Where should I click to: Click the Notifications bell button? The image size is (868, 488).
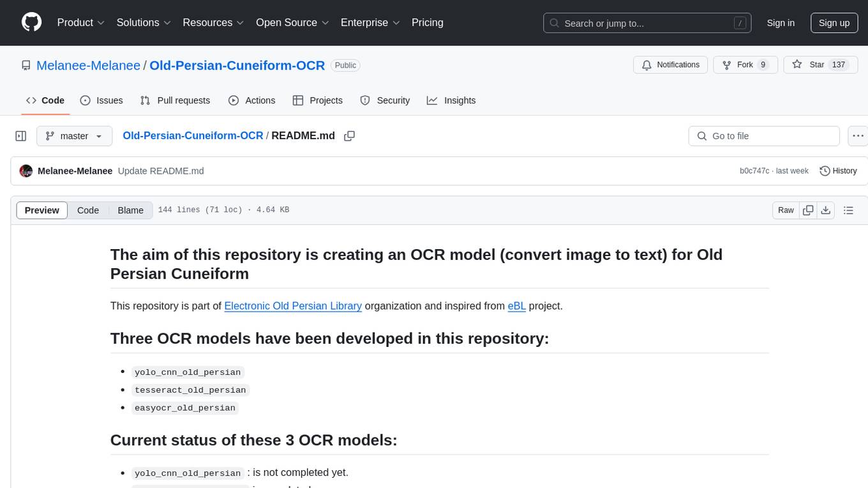[671, 65]
